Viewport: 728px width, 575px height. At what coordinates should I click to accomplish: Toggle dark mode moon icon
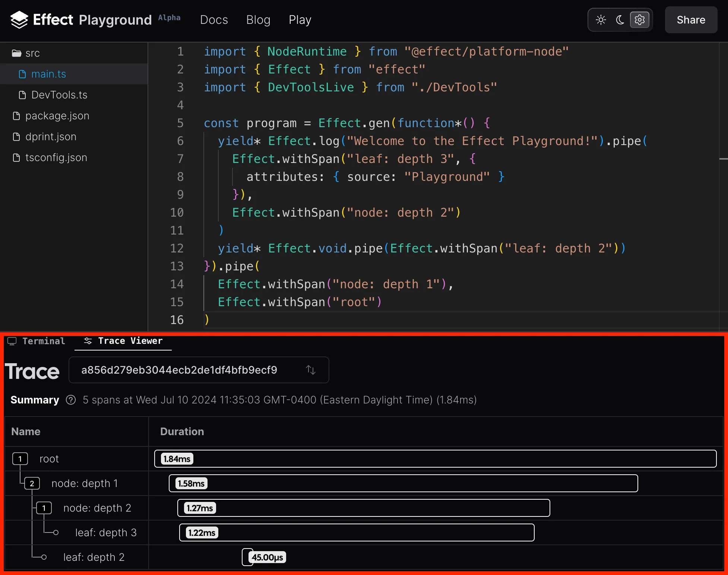pyautogui.click(x=620, y=19)
